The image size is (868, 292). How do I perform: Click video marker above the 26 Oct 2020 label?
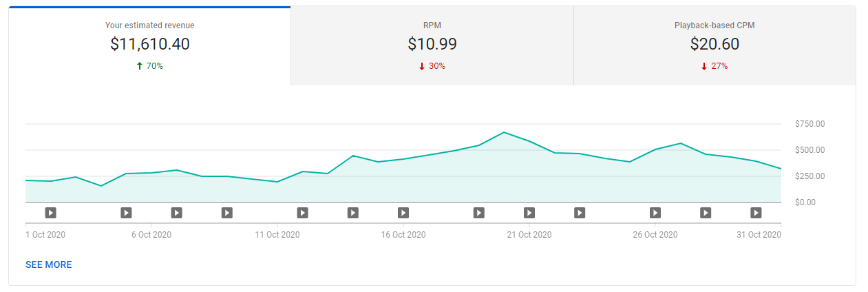coord(655,213)
